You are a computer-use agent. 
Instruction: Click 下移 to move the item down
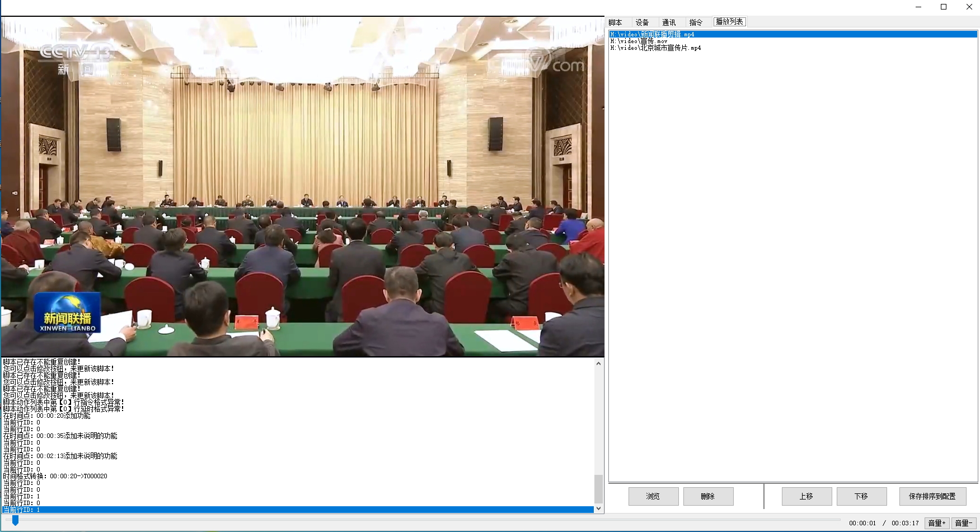pos(861,496)
